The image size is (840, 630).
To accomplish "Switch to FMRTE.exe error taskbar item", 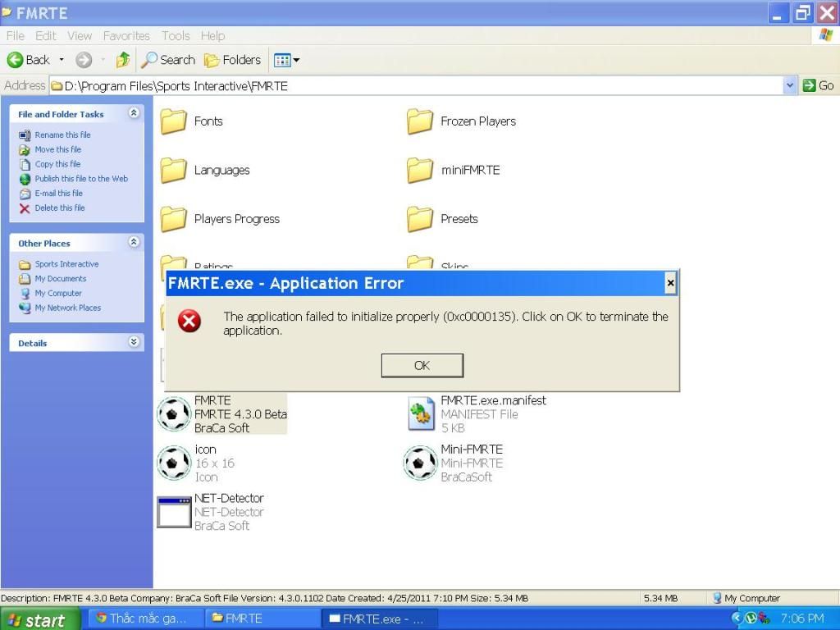I will coord(380,619).
